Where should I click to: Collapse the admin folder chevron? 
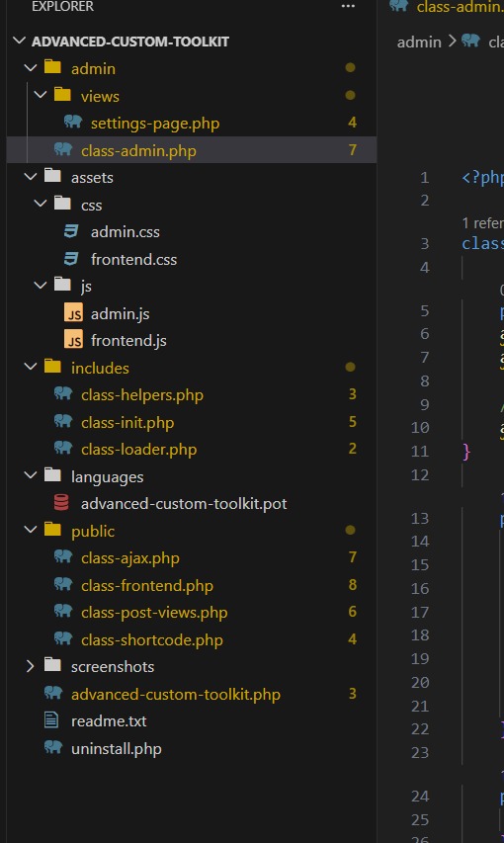[x=31, y=68]
